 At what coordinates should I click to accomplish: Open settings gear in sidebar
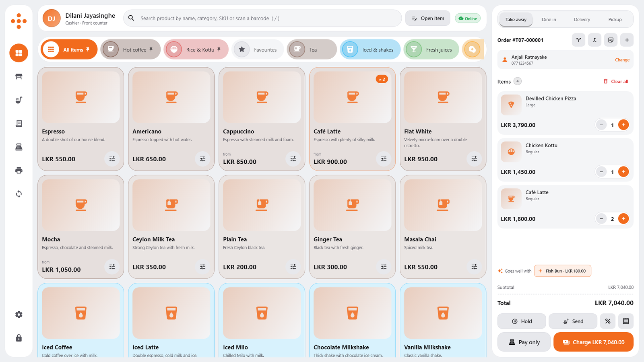tap(19, 315)
